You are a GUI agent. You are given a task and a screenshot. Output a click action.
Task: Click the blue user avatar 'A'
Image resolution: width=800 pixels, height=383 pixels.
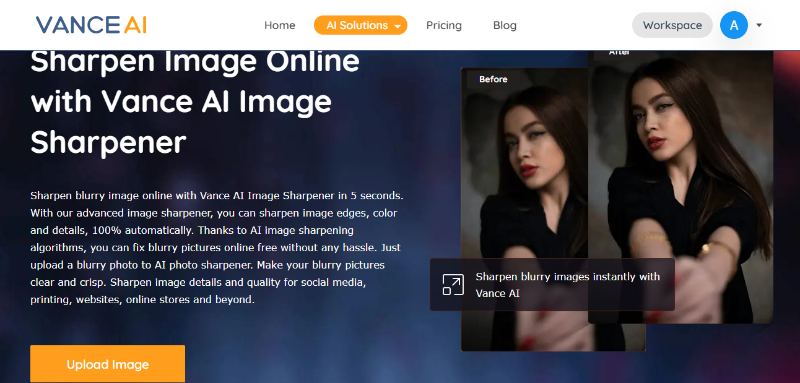734,25
